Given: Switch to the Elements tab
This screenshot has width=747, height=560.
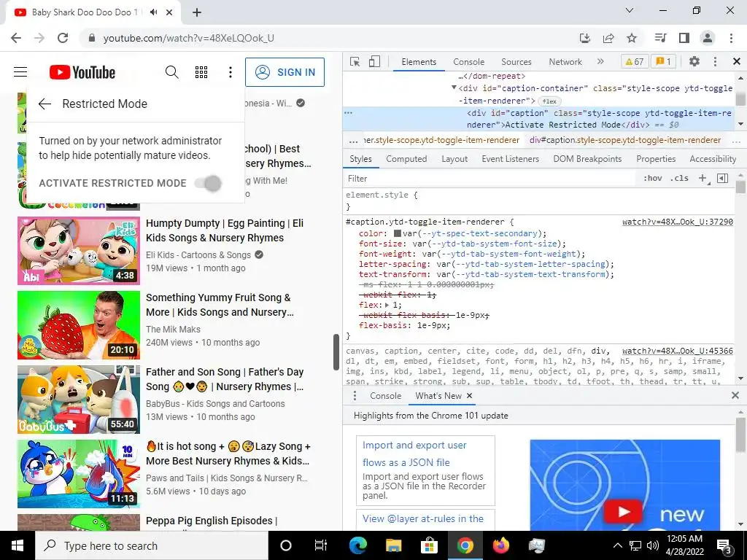Looking at the screenshot, I should tap(419, 62).
